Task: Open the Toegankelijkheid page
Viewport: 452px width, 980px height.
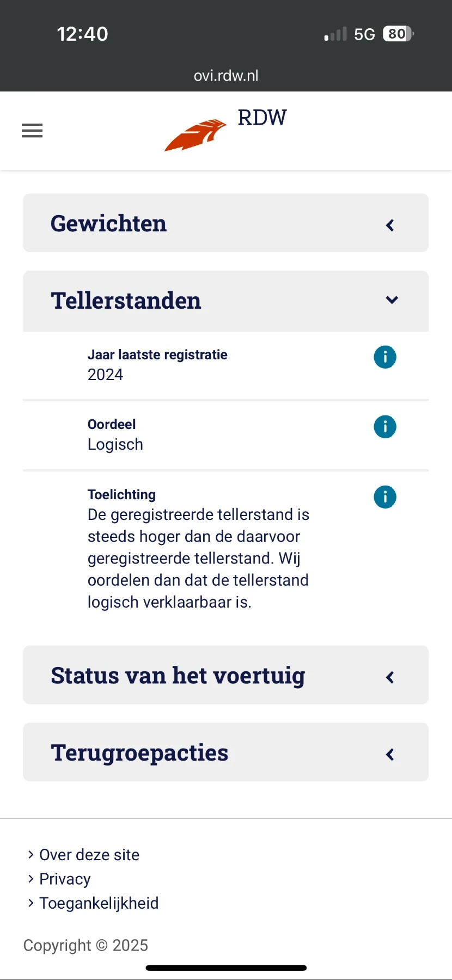Action: [98, 903]
